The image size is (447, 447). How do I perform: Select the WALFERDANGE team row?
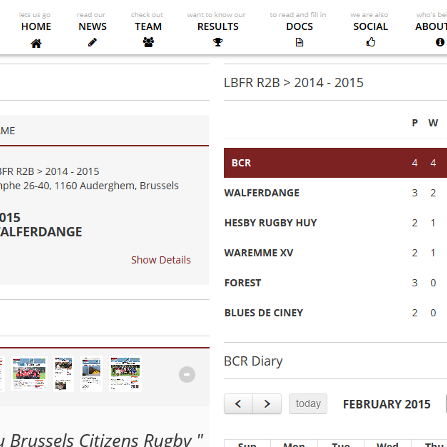tap(335, 193)
